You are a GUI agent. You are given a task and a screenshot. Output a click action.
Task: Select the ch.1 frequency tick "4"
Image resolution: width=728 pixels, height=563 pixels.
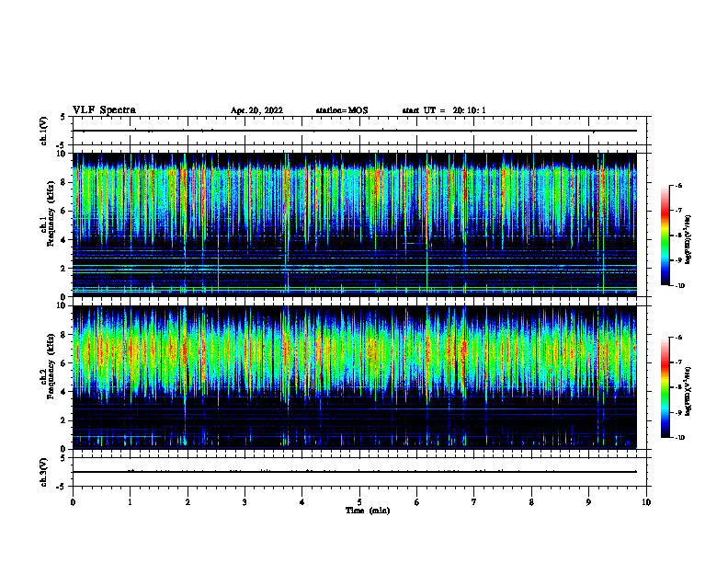point(64,240)
